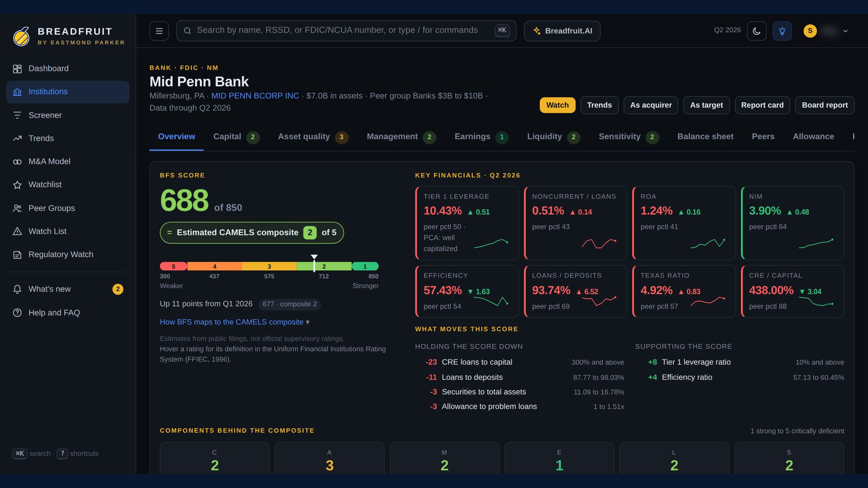This screenshot has height=488, width=868.
Task: Switch to the Balance sheet tab
Action: pyautogui.click(x=705, y=137)
